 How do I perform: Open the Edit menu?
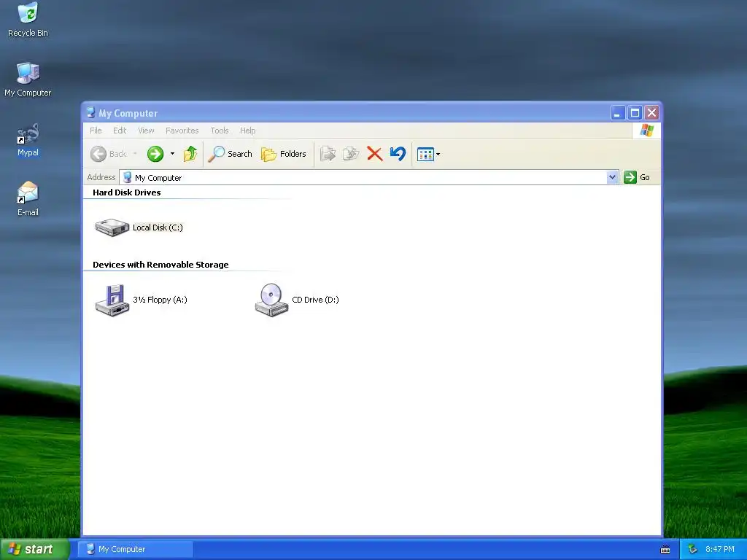coord(120,131)
